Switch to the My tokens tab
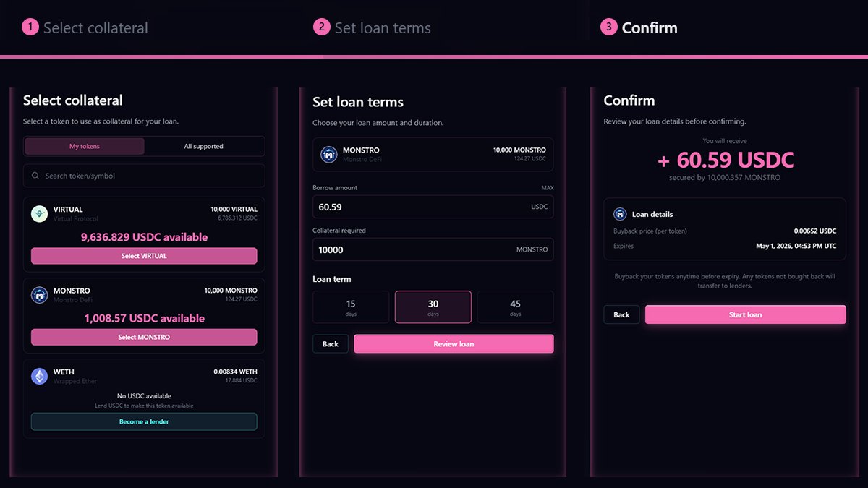 [x=85, y=147]
